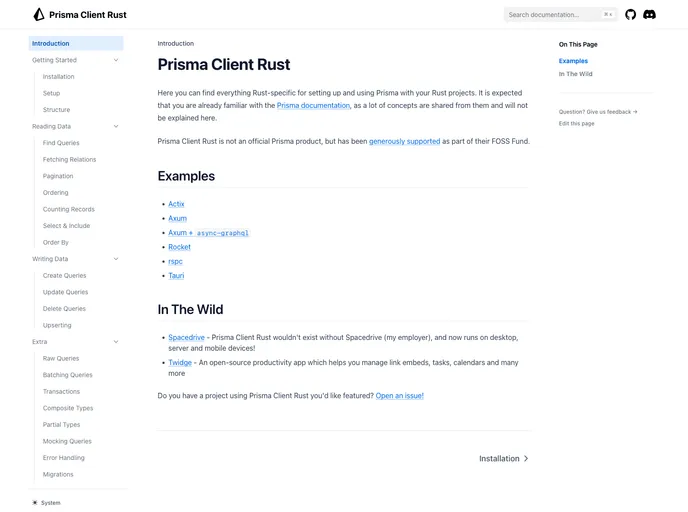
Task: Collapse the Getting Started section
Action: [116, 60]
